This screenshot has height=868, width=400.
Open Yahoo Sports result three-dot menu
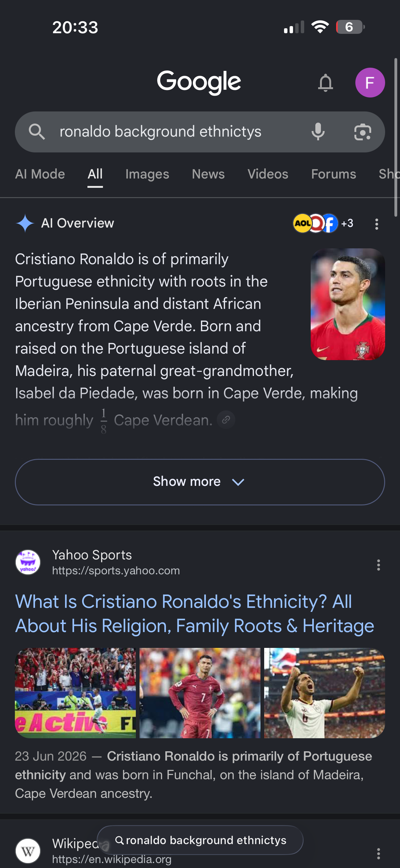click(379, 565)
